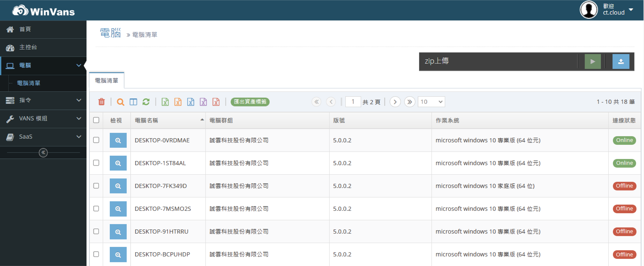Go to previous page arrow
This screenshot has width=644, height=266.
point(331,102)
